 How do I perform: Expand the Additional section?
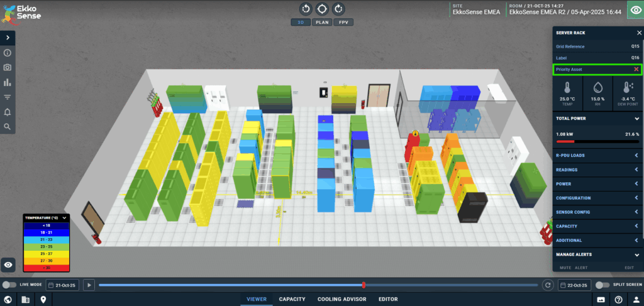pyautogui.click(x=597, y=241)
